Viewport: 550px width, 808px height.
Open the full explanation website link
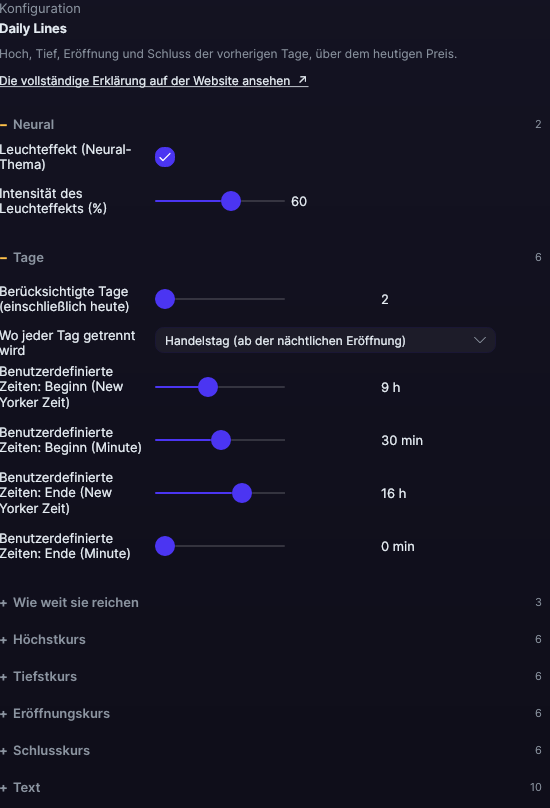click(x=154, y=81)
